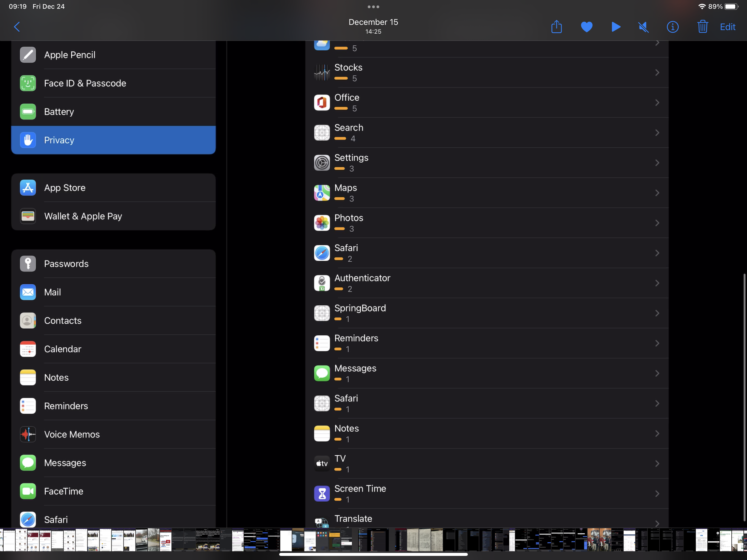This screenshot has width=747, height=560.
Task: Tap the Voice Memos icon in sidebar
Action: (x=28, y=434)
